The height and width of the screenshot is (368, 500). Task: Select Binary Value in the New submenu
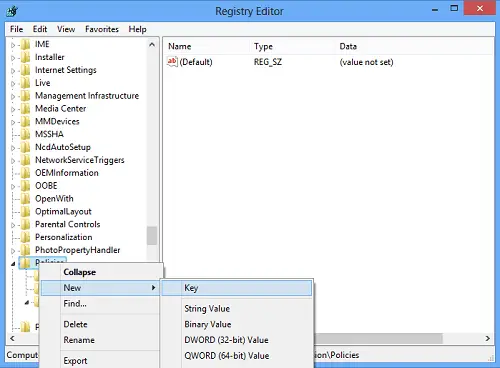[x=237, y=324]
